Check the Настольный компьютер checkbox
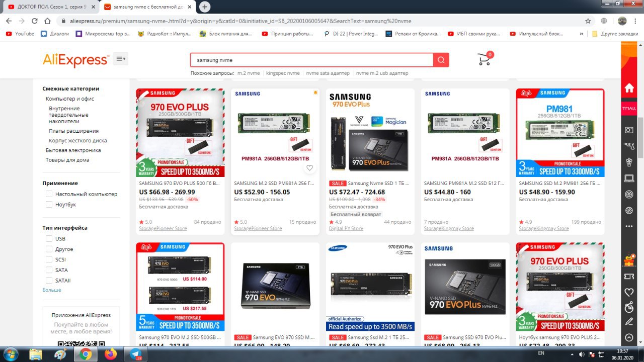The height and width of the screenshot is (362, 644). tap(49, 194)
